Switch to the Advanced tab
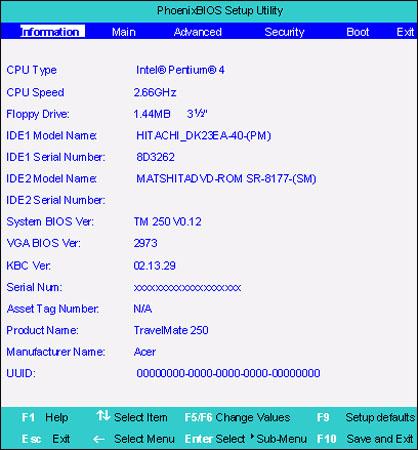 198,32
